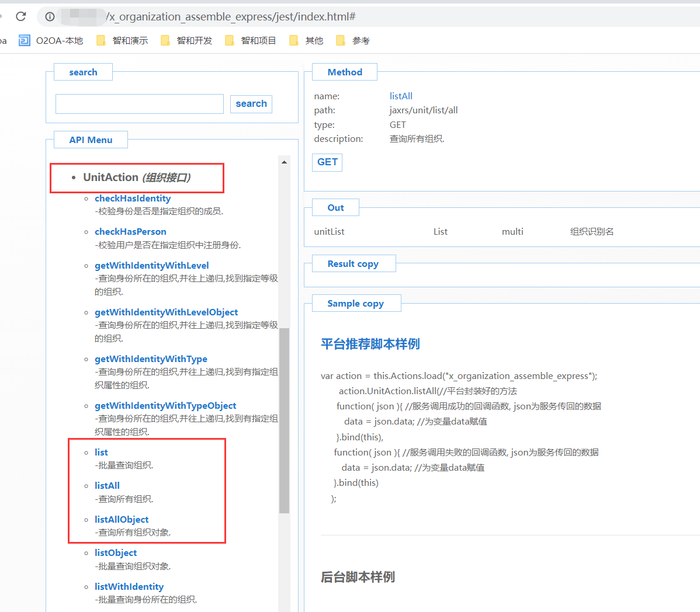Click the description text 查询所有组织.
The width and height of the screenshot is (700, 612).
pos(417,139)
